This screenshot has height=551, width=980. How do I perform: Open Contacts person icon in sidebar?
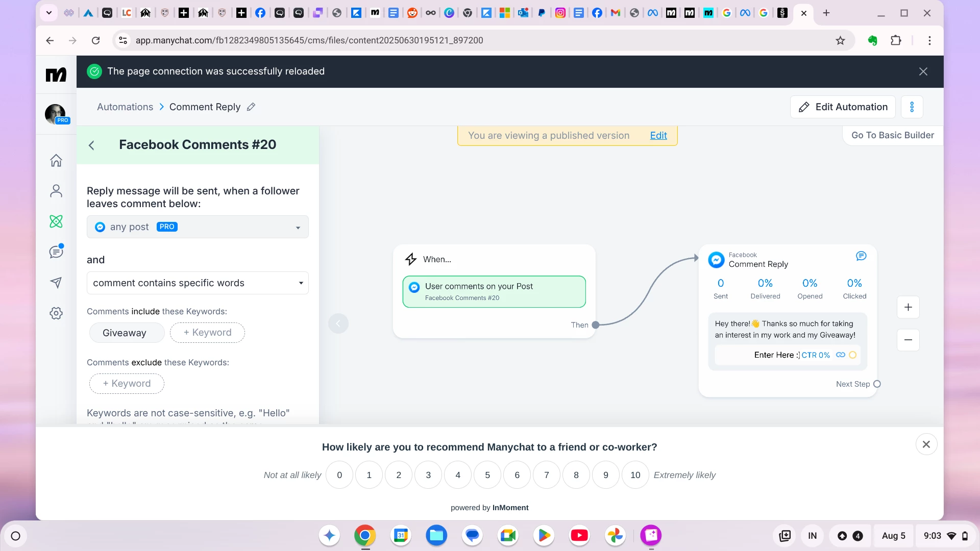(56, 191)
